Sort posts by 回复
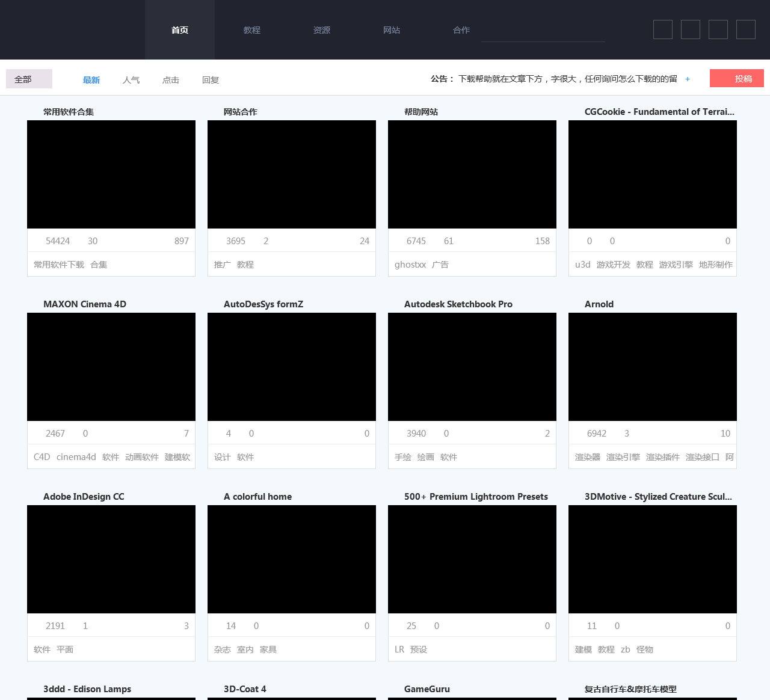 (x=211, y=80)
